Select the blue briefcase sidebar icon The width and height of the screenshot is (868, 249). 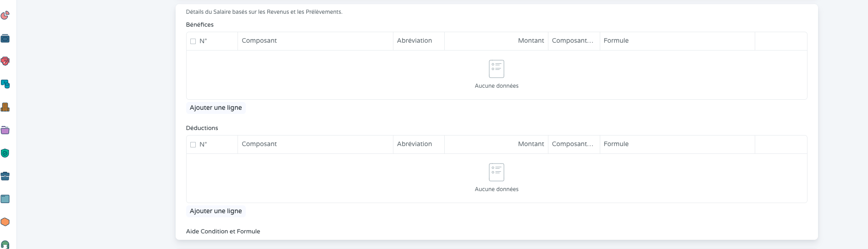(5, 176)
